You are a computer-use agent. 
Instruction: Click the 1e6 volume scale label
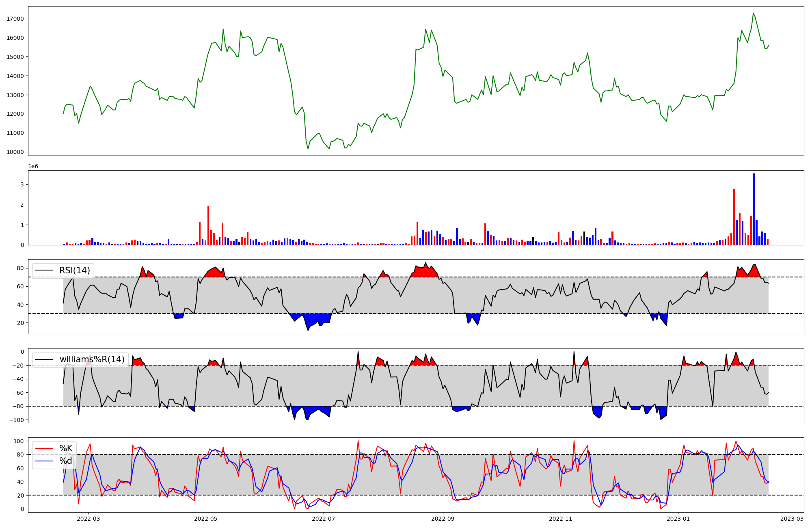coord(33,167)
